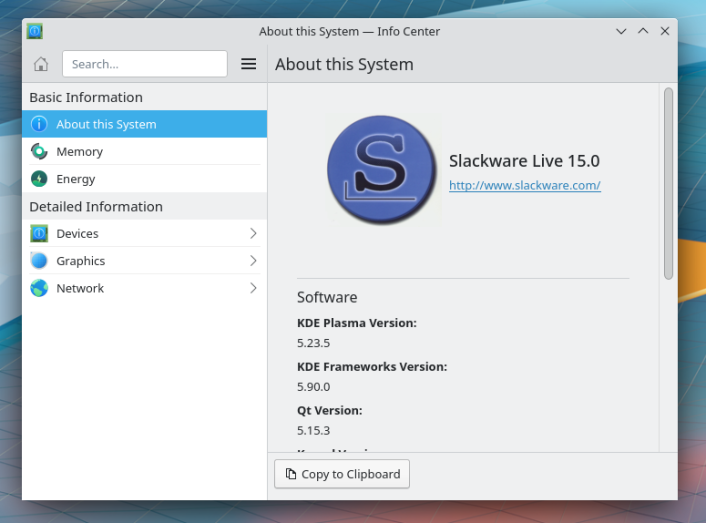Click the Network globe icon
This screenshot has height=523, width=706.
tap(39, 288)
